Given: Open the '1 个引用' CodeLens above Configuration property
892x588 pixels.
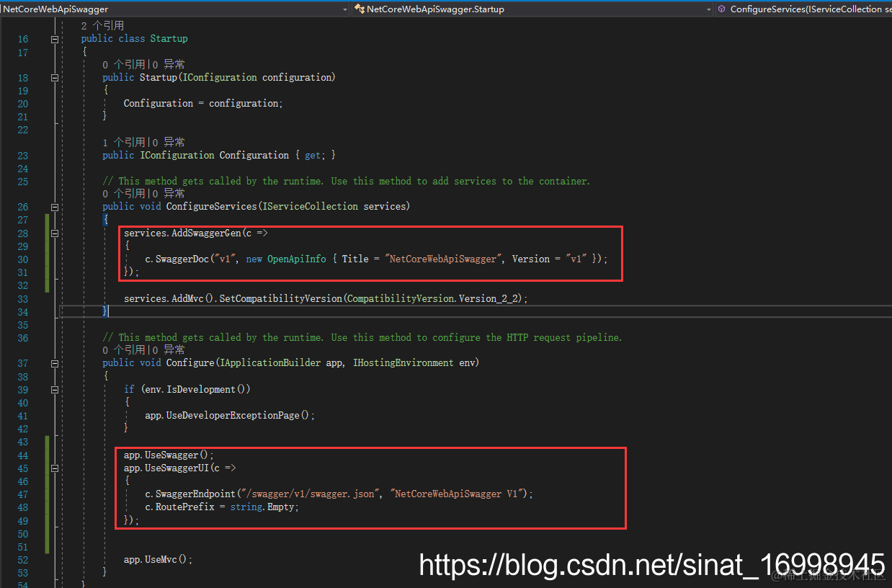Looking at the screenshot, I should point(124,142).
